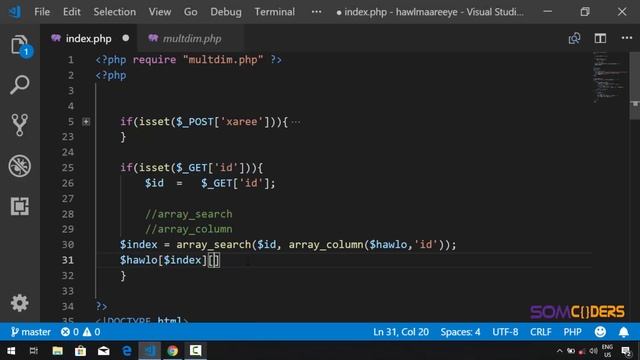Open File Explorer from taskbar

click(x=58, y=351)
